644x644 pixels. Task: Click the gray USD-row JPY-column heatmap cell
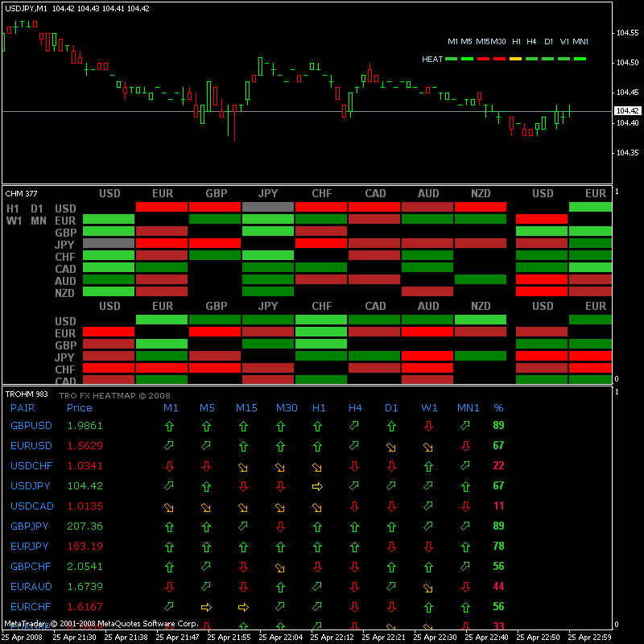268,207
